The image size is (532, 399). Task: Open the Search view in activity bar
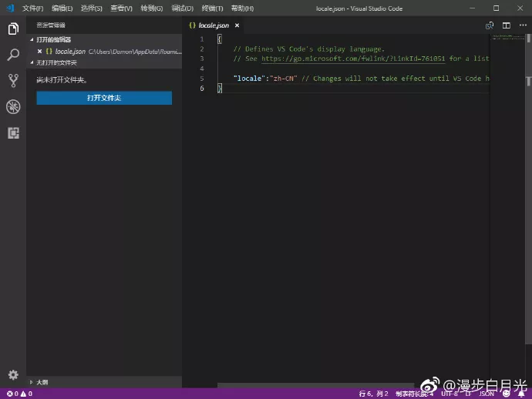tap(13, 55)
